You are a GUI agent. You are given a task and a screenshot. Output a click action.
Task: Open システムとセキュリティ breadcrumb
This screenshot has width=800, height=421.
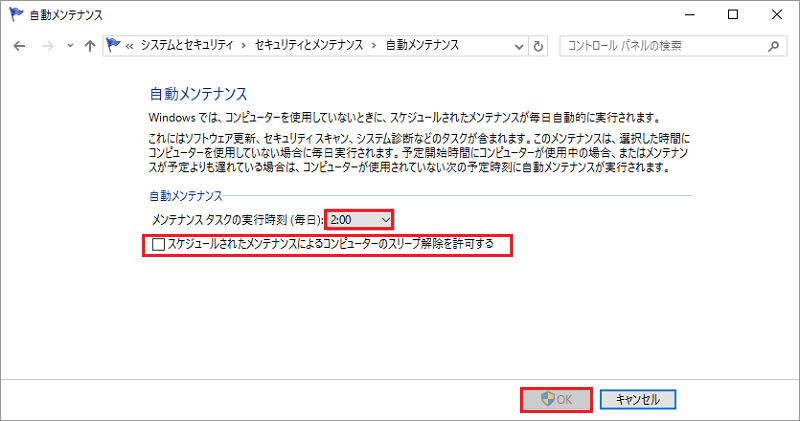tap(187, 45)
